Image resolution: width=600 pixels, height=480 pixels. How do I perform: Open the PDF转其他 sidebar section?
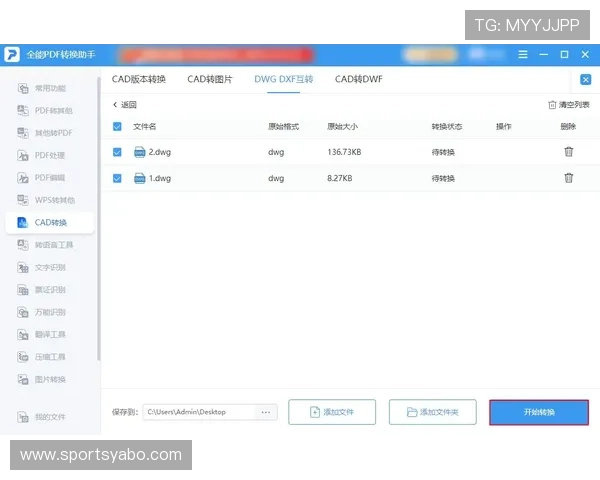click(45, 111)
